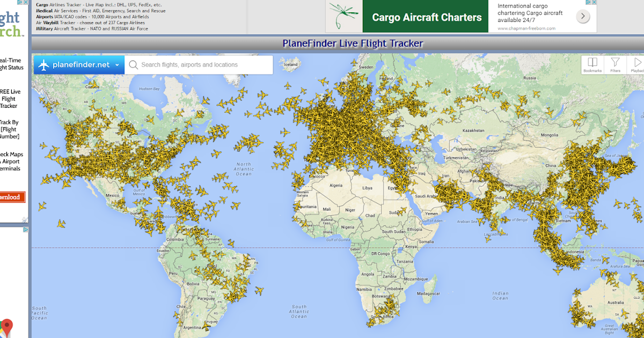
Task: Click the Niger map label
Action: point(350,210)
